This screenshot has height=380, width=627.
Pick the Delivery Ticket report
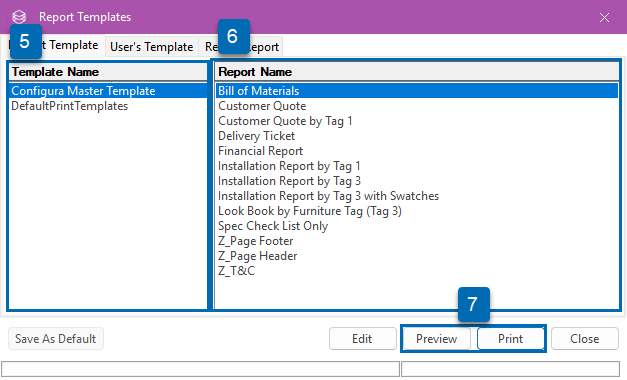tap(417, 136)
